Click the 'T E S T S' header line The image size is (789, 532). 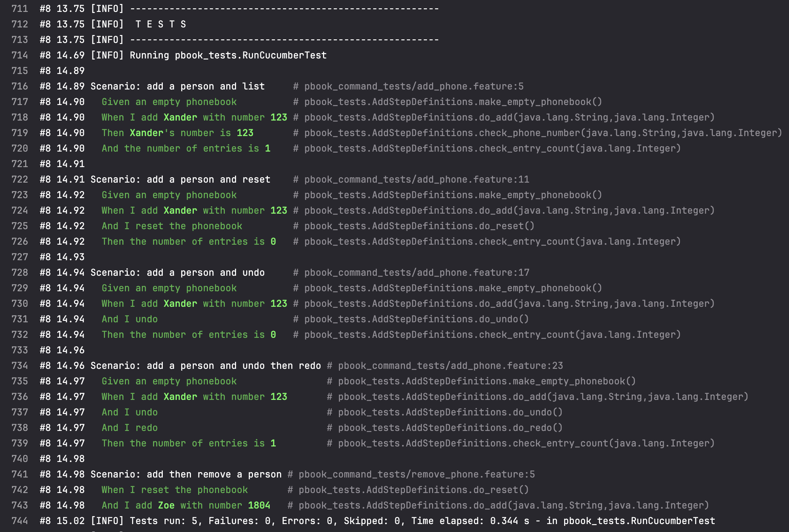coord(161,24)
